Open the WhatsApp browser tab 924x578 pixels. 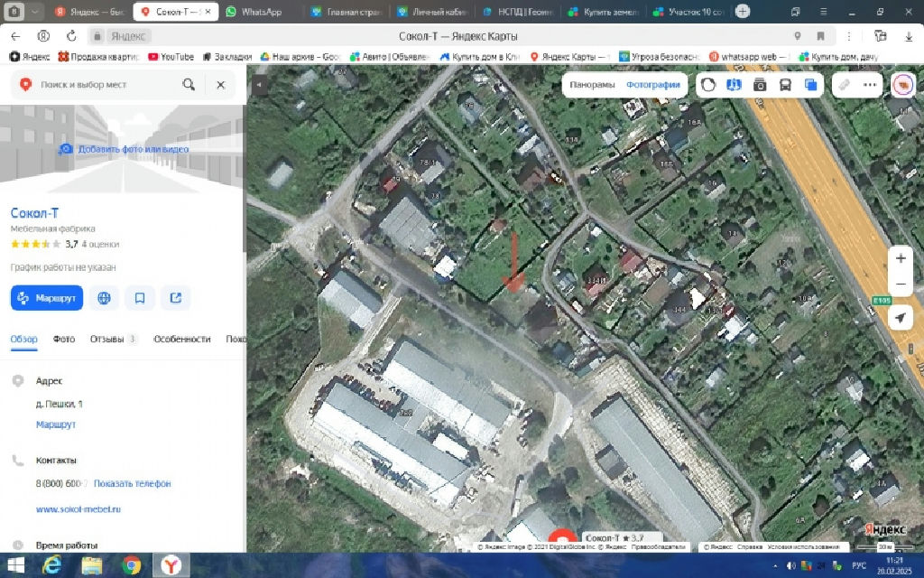coord(261,12)
